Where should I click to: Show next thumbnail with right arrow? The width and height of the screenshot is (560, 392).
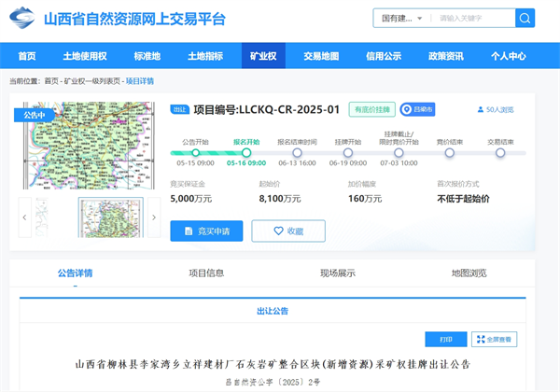(x=154, y=217)
